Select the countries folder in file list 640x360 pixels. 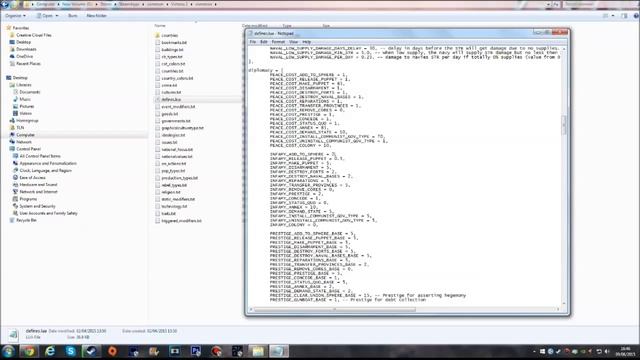[x=169, y=36]
